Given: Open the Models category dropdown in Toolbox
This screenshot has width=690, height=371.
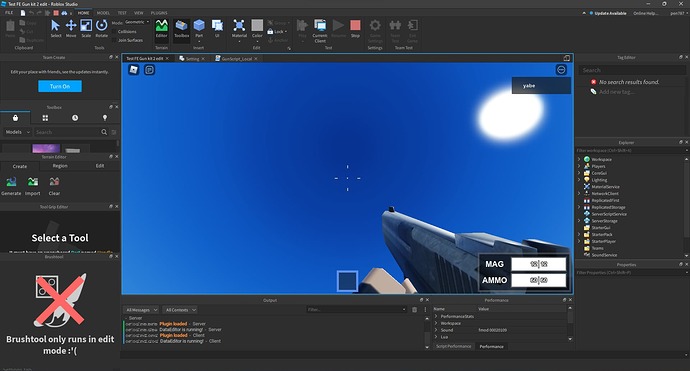Looking at the screenshot, I should [x=18, y=132].
